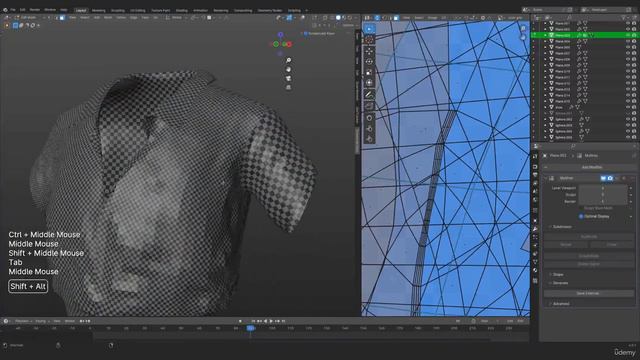Expand the Subdivision panel in Multires modifier

coord(561,227)
